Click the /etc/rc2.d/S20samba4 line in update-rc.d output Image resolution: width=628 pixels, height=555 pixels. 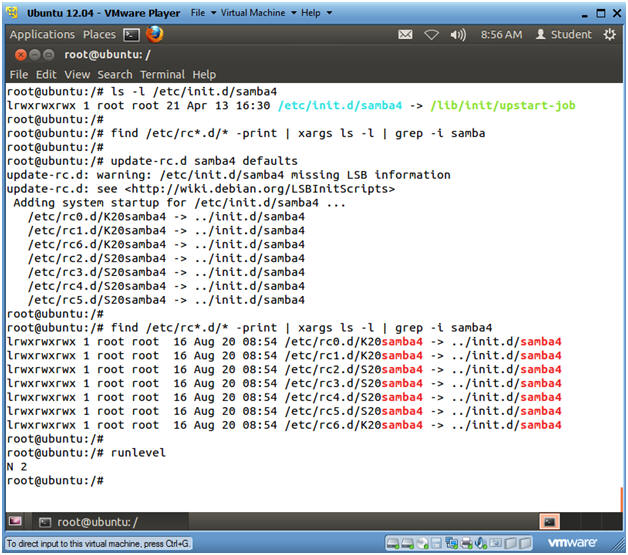[166, 258]
